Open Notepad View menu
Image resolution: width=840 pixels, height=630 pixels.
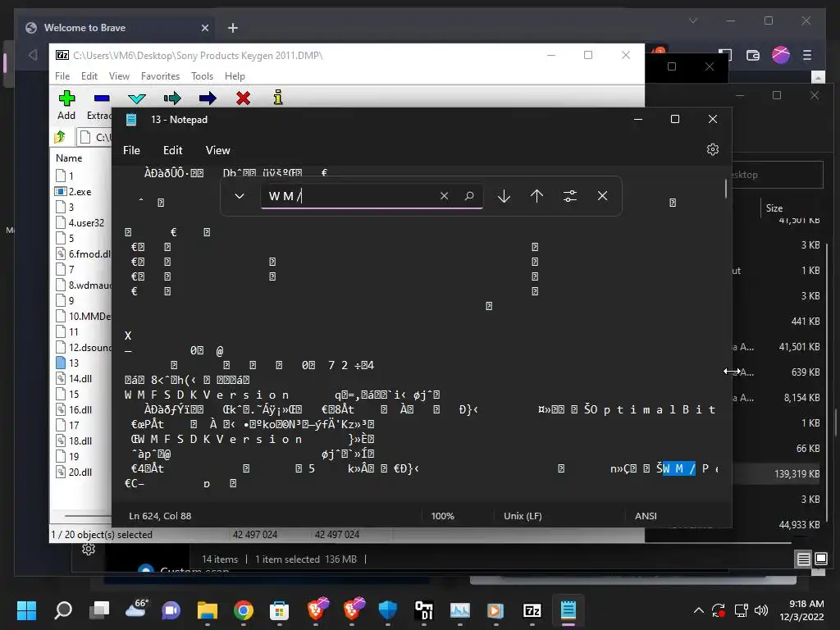click(x=217, y=151)
